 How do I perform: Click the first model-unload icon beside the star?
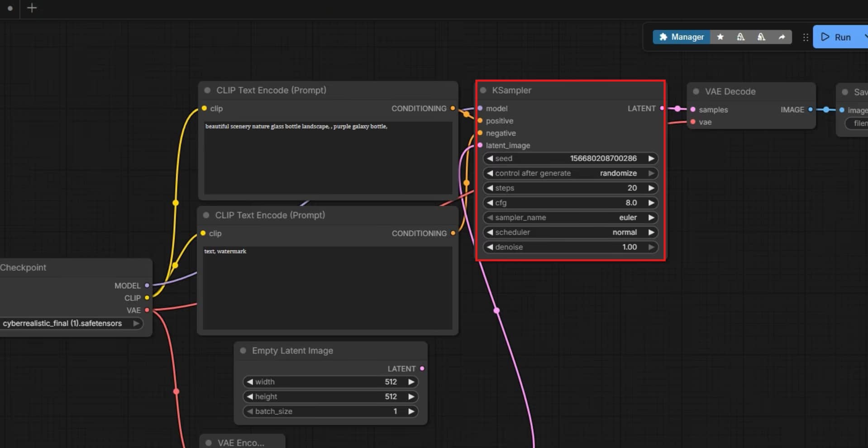[740, 37]
